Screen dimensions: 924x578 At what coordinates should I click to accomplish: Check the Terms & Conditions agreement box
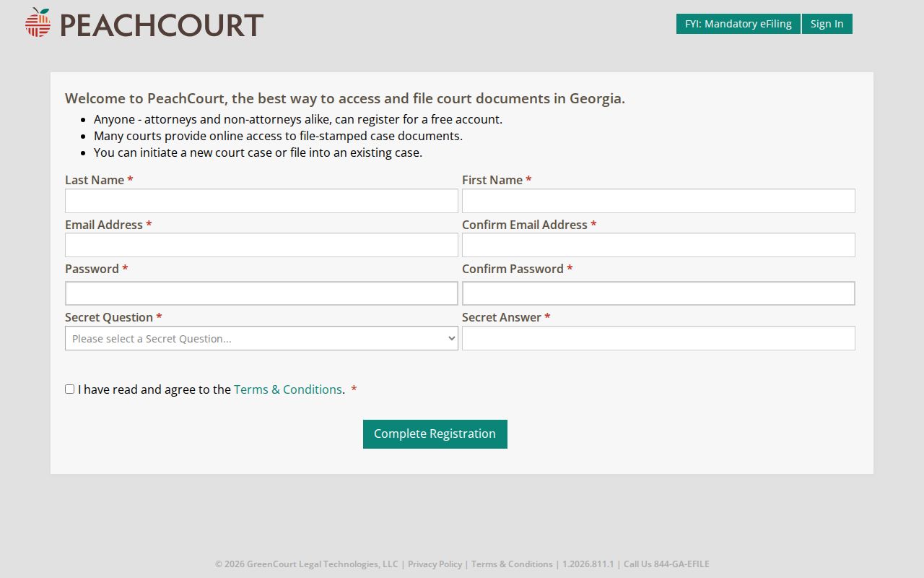coord(69,389)
